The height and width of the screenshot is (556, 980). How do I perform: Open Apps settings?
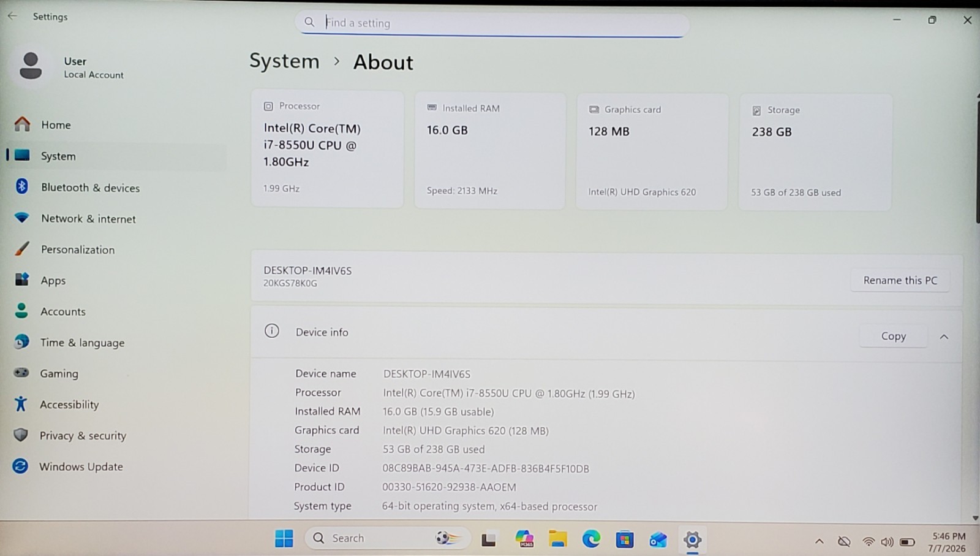pos(116,281)
